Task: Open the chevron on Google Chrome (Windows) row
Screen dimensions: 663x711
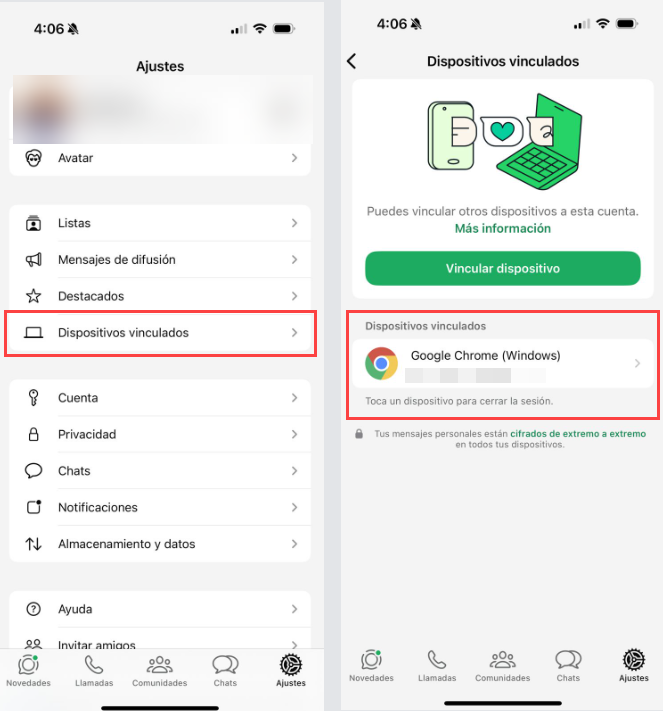Action: pyautogui.click(x=637, y=363)
